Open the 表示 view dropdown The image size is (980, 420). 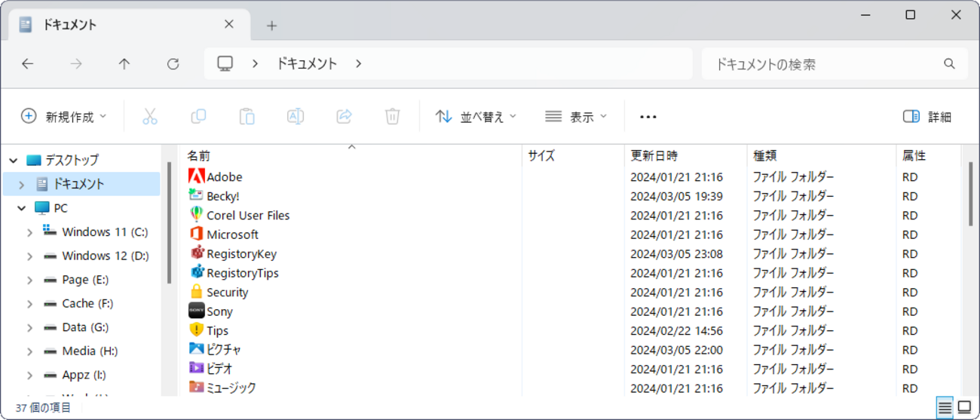click(576, 117)
